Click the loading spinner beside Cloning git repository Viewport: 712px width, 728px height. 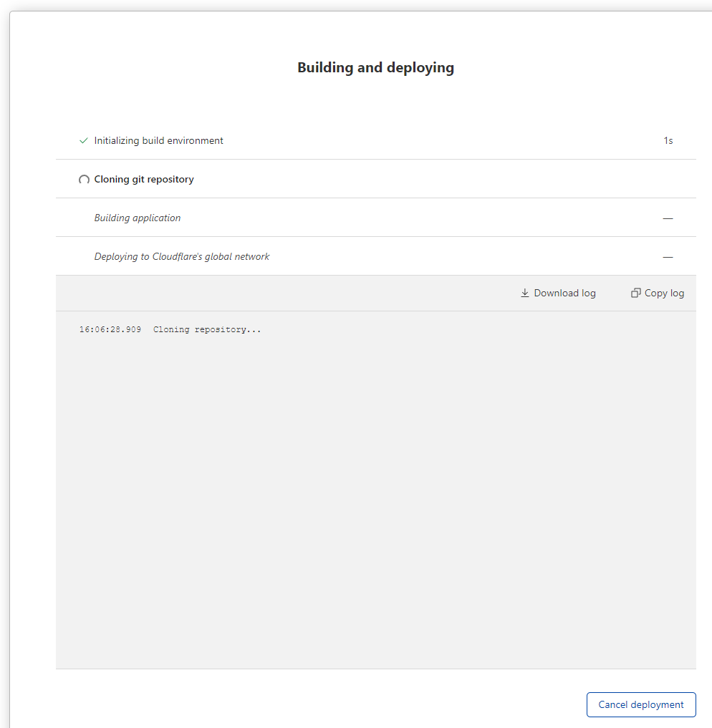tap(84, 180)
